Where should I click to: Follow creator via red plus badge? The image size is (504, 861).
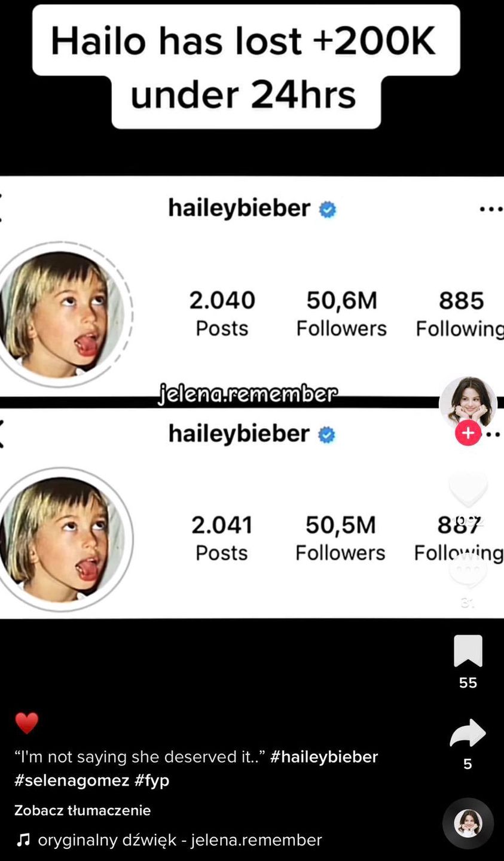(x=468, y=433)
